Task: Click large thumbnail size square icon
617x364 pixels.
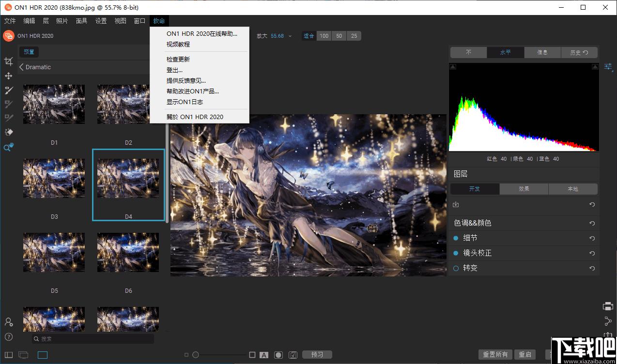Action: click(x=252, y=355)
